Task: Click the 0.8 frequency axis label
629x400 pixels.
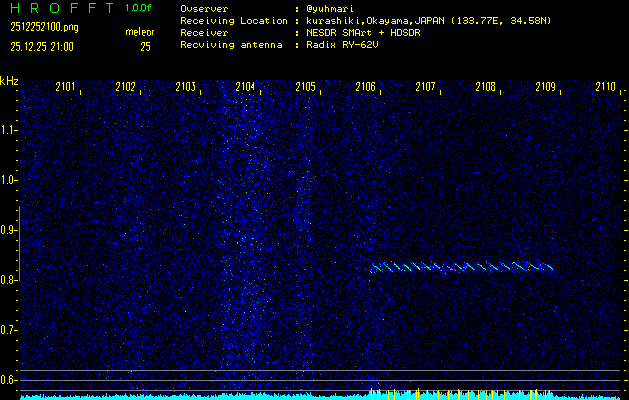Action: [8, 280]
